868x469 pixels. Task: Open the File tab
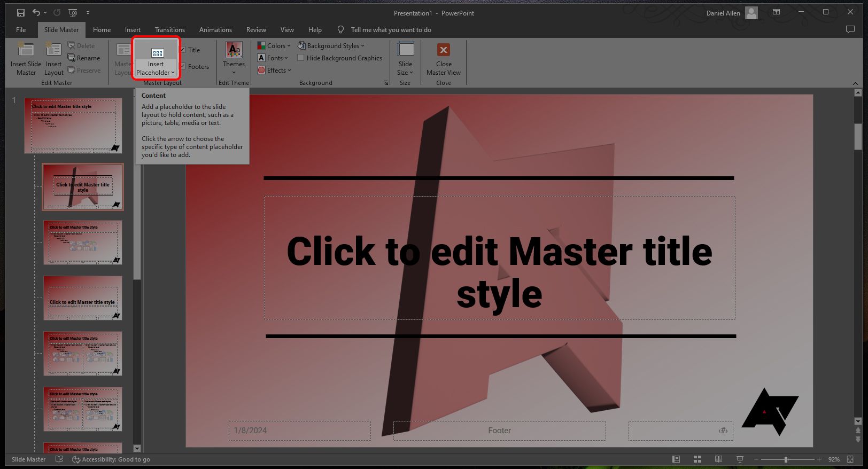[21, 30]
